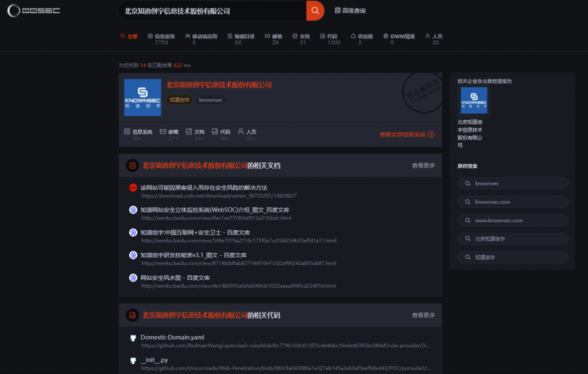Open the download.csdn.net URL link
The width and height of the screenshot is (588, 374).
(x=219, y=196)
